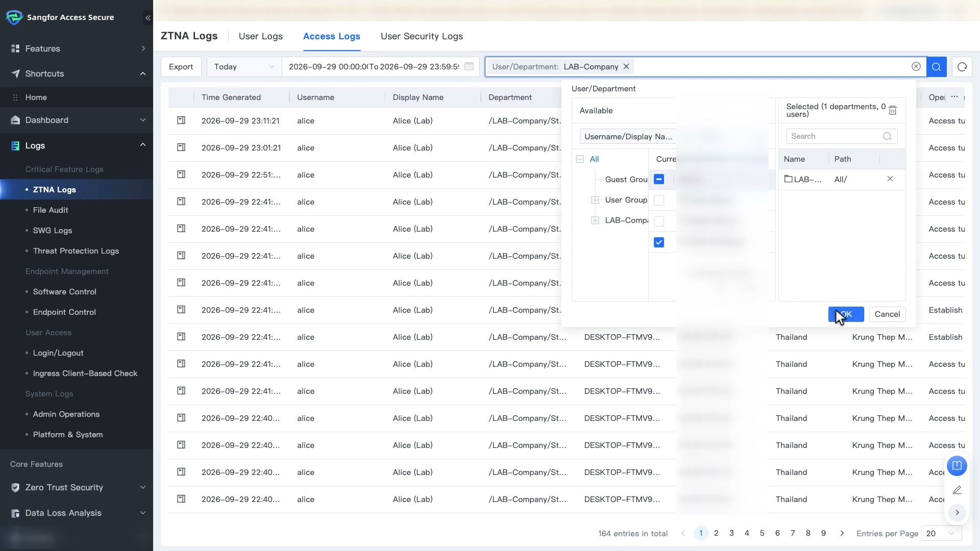The image size is (980, 551).
Task: Click the Zero Trust Security shield icon
Action: (15, 487)
